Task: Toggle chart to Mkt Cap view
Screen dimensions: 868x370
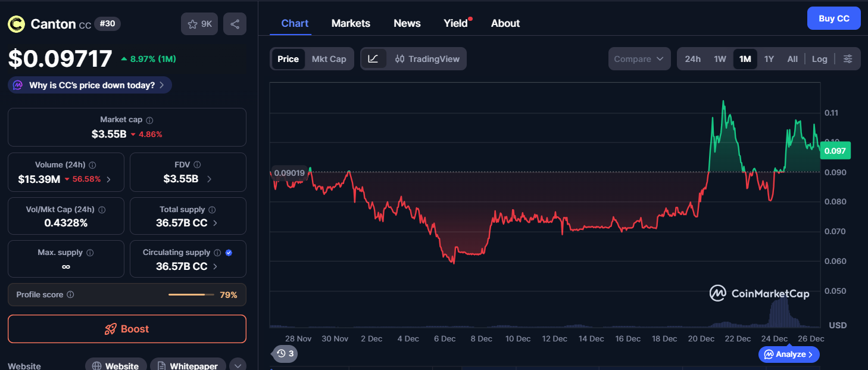Action: coord(329,59)
